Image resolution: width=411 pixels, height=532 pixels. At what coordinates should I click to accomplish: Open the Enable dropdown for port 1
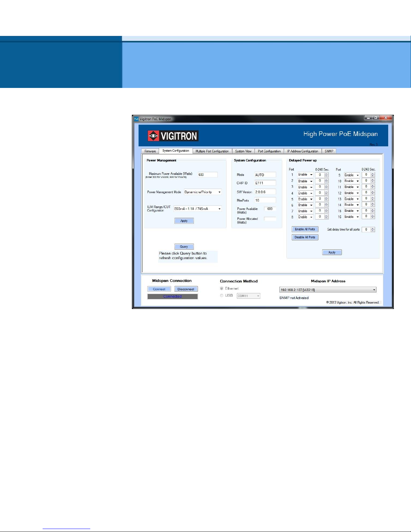click(305, 175)
